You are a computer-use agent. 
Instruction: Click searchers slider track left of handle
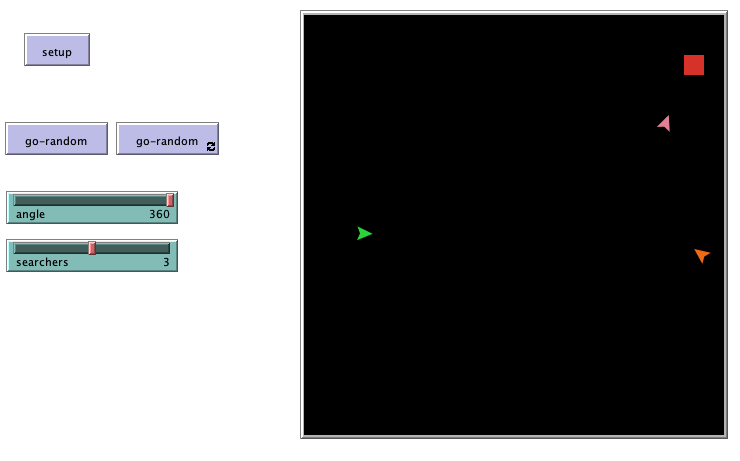pos(50,248)
